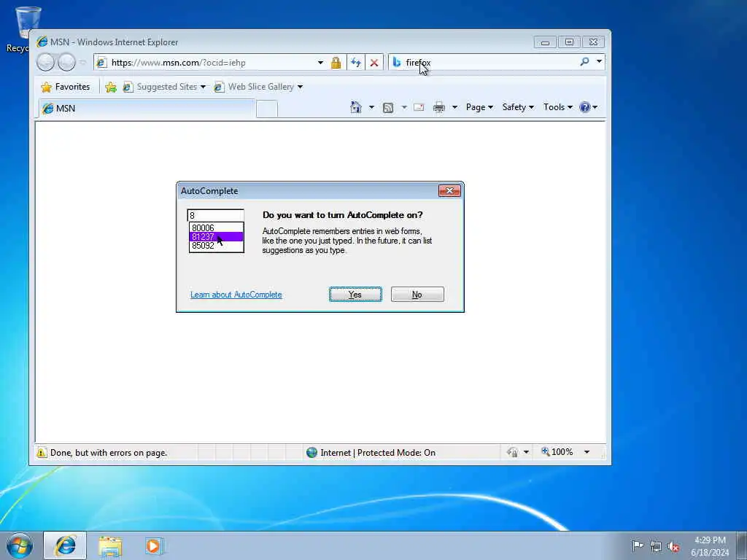Image resolution: width=747 pixels, height=560 pixels.
Task: Open the Learn about AutoComplete link
Action: tap(236, 295)
